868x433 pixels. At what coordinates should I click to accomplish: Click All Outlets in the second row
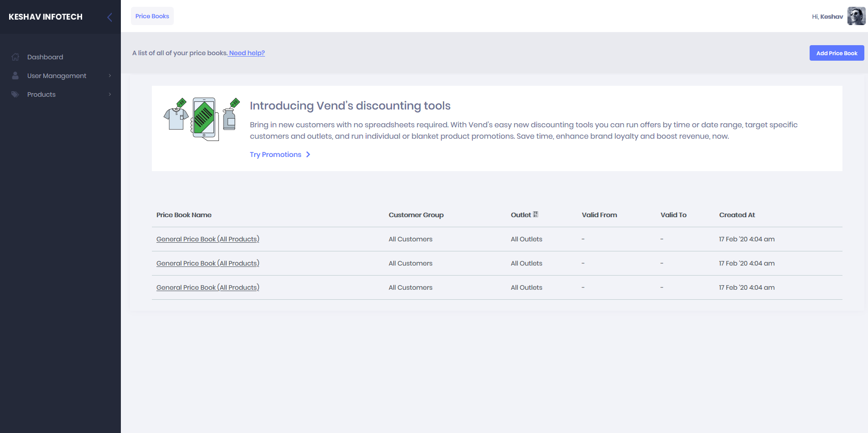click(526, 263)
